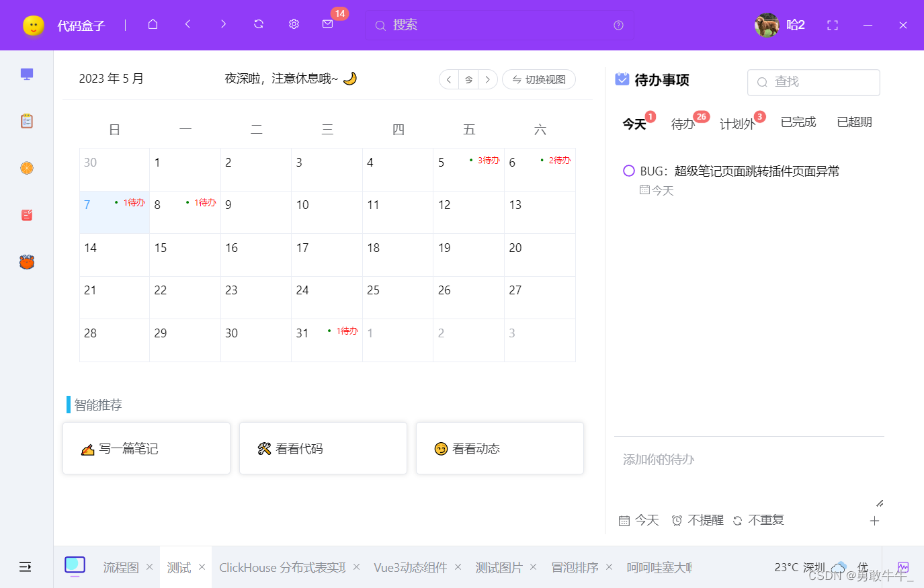Viewport: 924px width, 588px height.
Task: Click the 写一篇笔记 recommendation card
Action: point(146,448)
